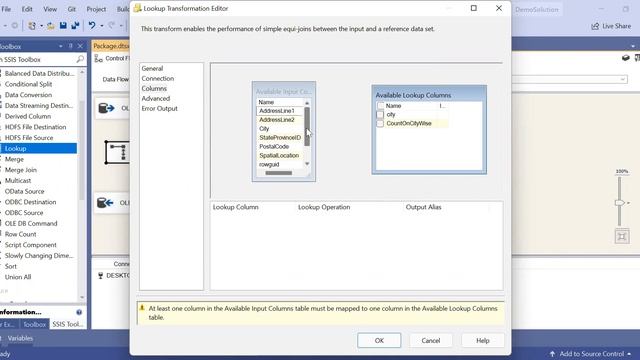Click the Open File toolbar icon
Screen dimensions: 640x360
coord(51,26)
